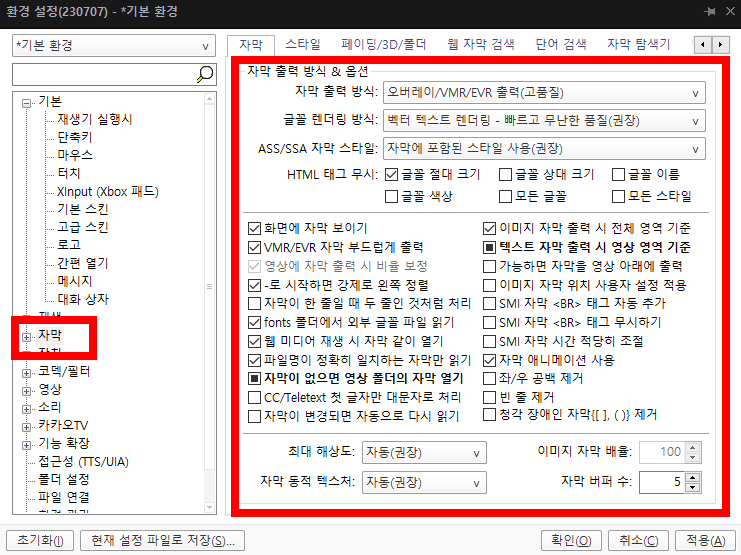
Task: Enable CC/Teletext 첫 글자만 대문자로 처리
Action: 254,398
